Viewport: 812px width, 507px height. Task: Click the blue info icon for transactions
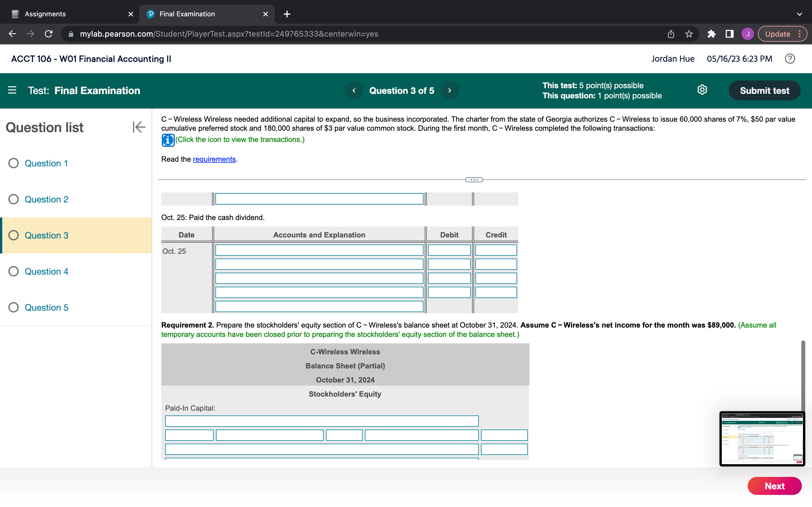168,140
